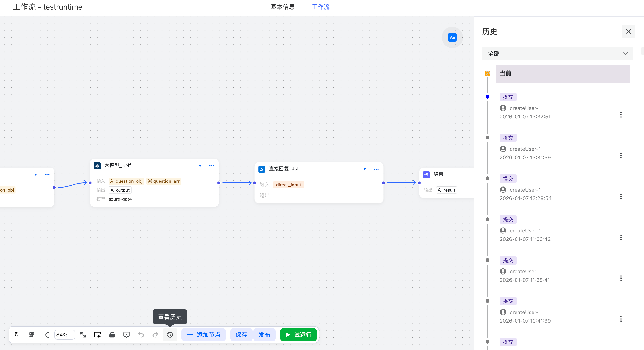Toggle the canvas lock icon

tap(112, 334)
